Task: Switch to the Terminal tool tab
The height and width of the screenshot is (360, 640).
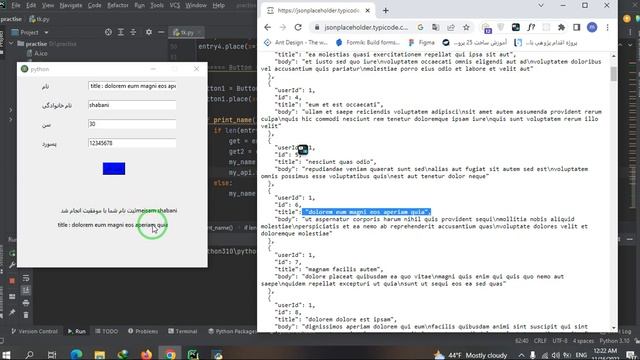Action: pos(182,331)
